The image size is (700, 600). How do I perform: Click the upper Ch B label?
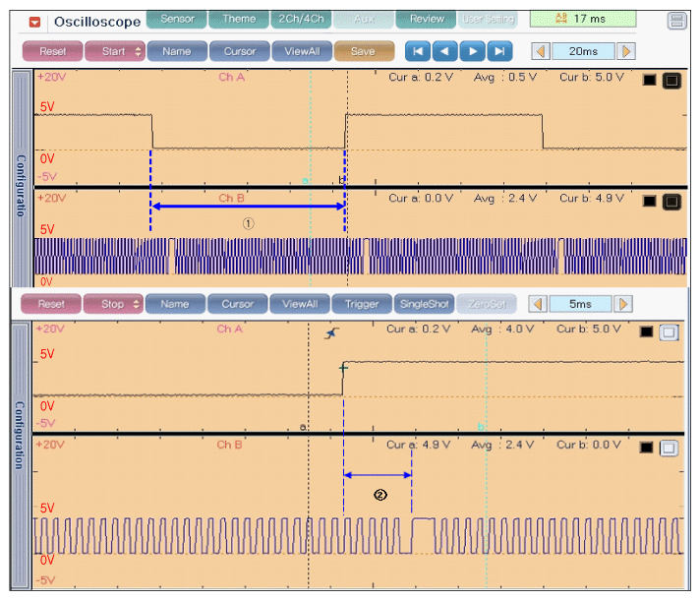(x=232, y=199)
